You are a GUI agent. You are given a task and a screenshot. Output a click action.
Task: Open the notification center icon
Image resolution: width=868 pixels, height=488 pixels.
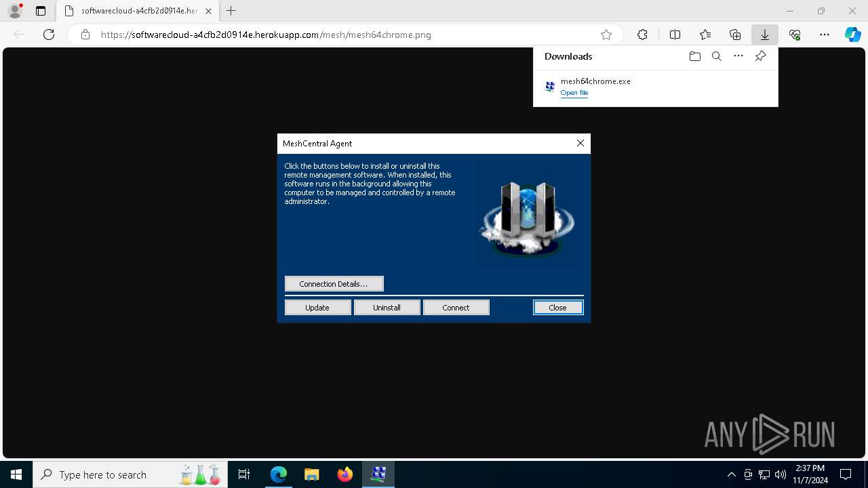[846, 474]
